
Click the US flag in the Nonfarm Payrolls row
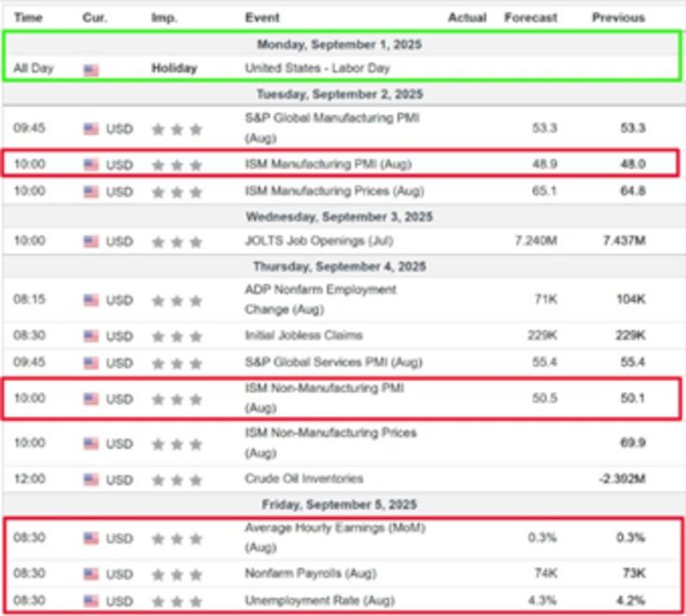point(91,574)
